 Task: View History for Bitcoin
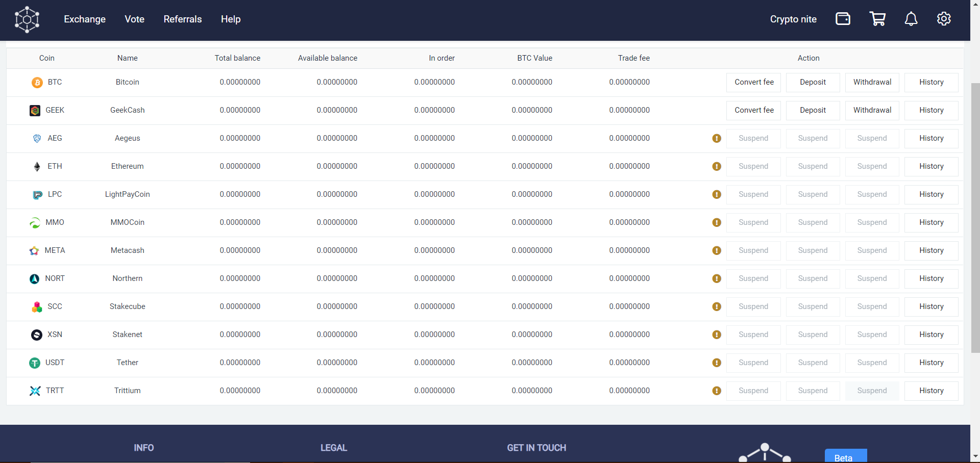932,83
